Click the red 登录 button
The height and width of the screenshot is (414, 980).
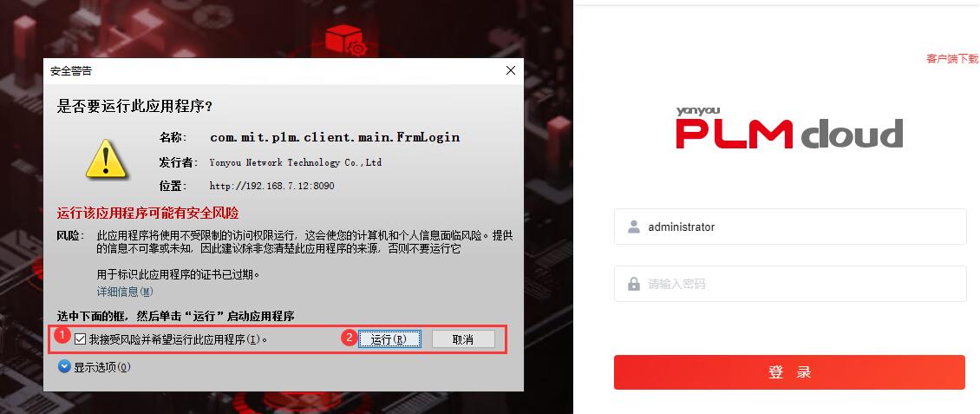(789, 372)
